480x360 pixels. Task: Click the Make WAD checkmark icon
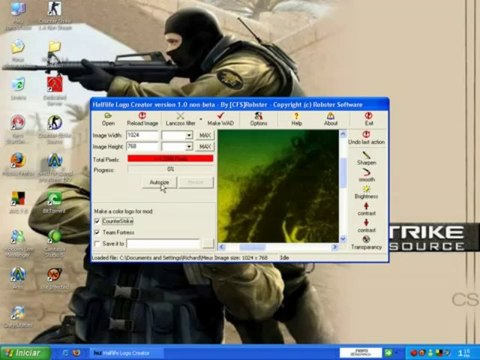pyautogui.click(x=220, y=119)
